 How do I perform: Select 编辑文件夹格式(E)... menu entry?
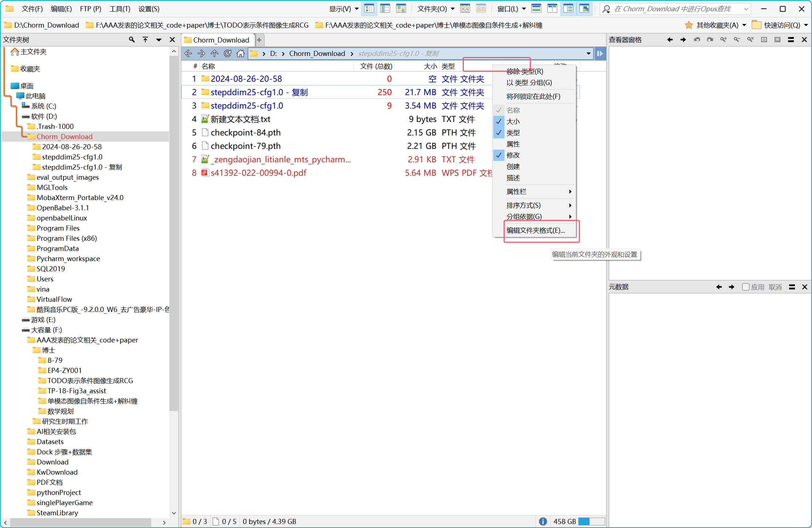[x=535, y=230]
